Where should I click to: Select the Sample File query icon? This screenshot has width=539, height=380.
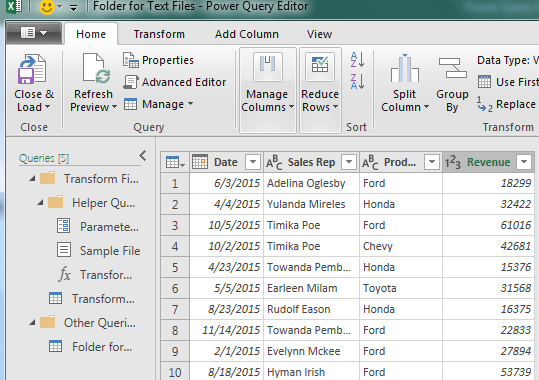pos(64,250)
